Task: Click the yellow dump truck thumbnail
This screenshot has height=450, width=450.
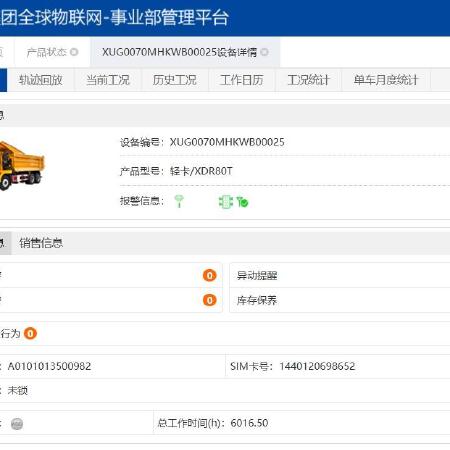Action: [21, 166]
